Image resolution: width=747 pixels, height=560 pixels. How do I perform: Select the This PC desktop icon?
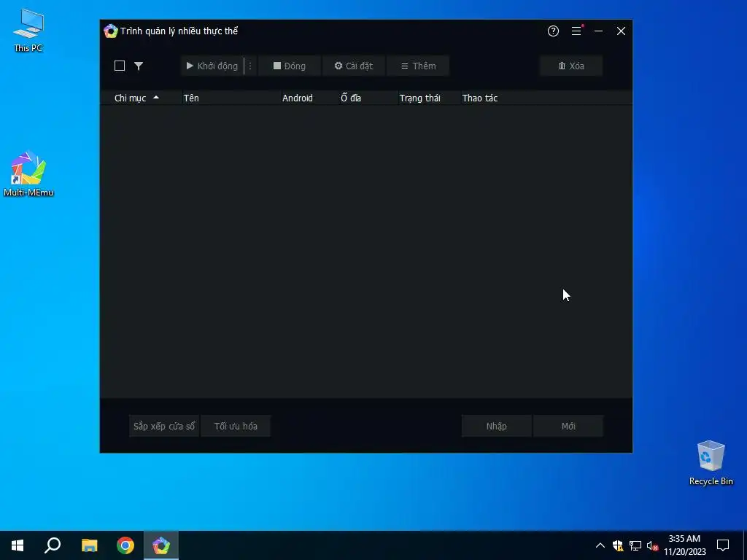28,30
